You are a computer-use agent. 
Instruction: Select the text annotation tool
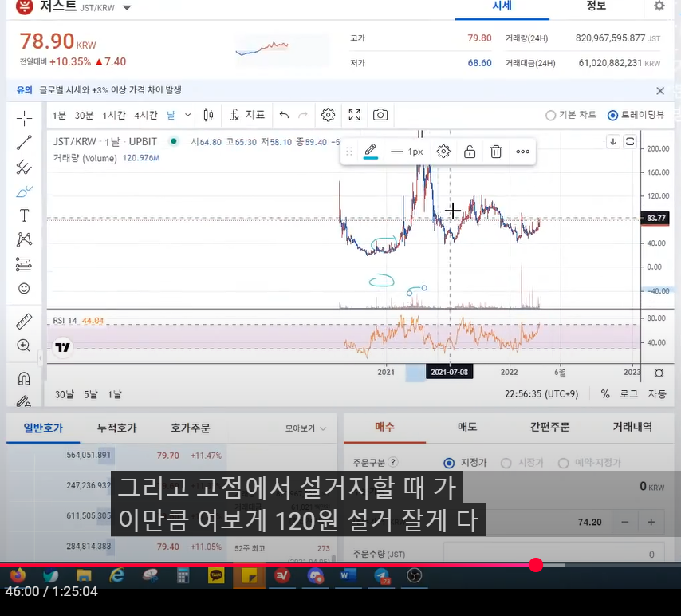coord(24,215)
